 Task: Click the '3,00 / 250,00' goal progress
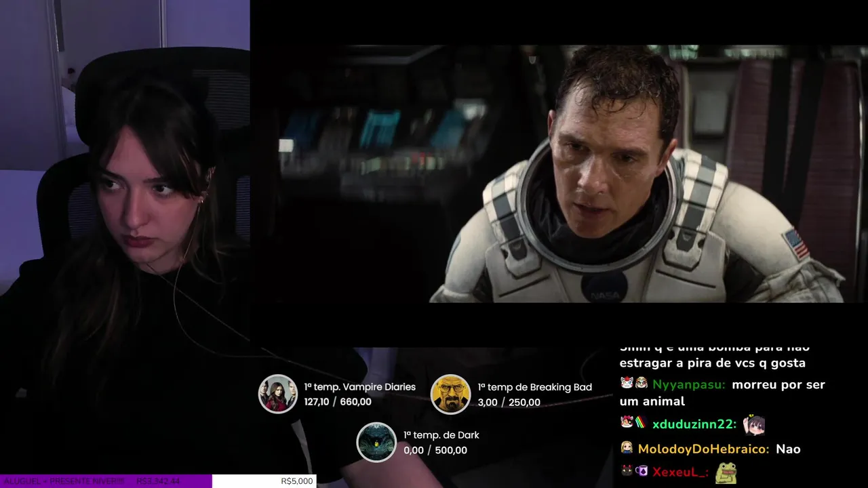point(509,402)
